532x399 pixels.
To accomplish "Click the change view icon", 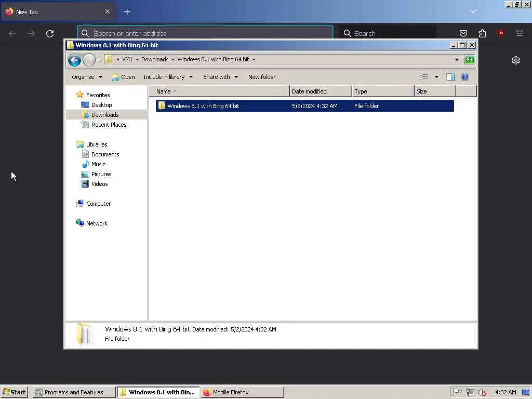I will click(424, 77).
